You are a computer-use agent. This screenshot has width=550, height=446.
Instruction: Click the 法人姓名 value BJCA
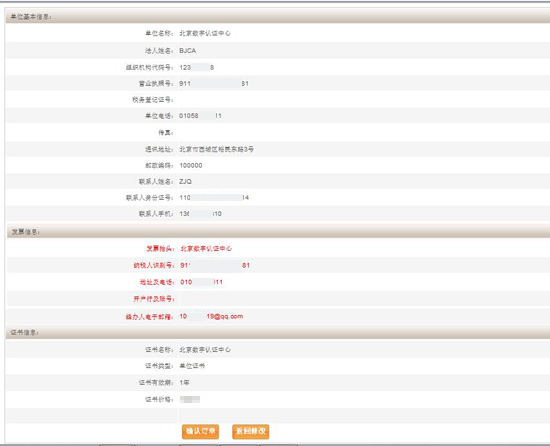188,51
